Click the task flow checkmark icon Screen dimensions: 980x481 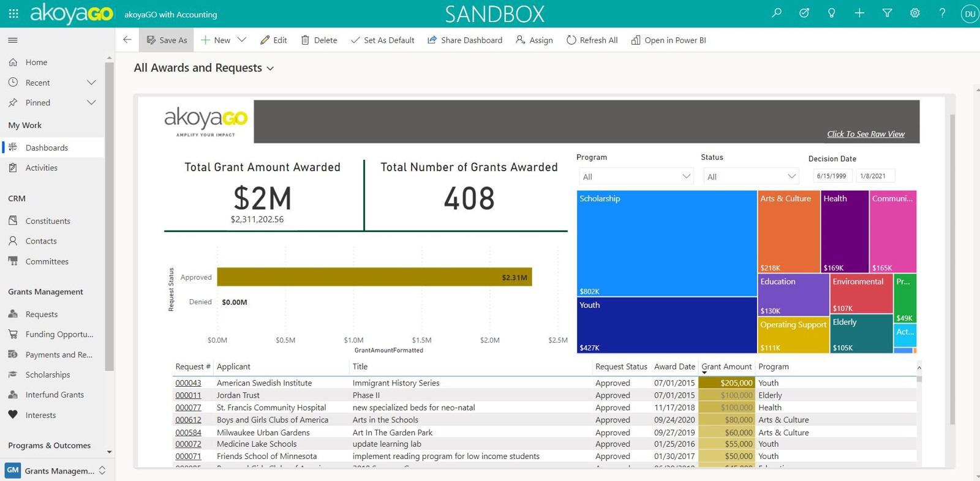804,13
